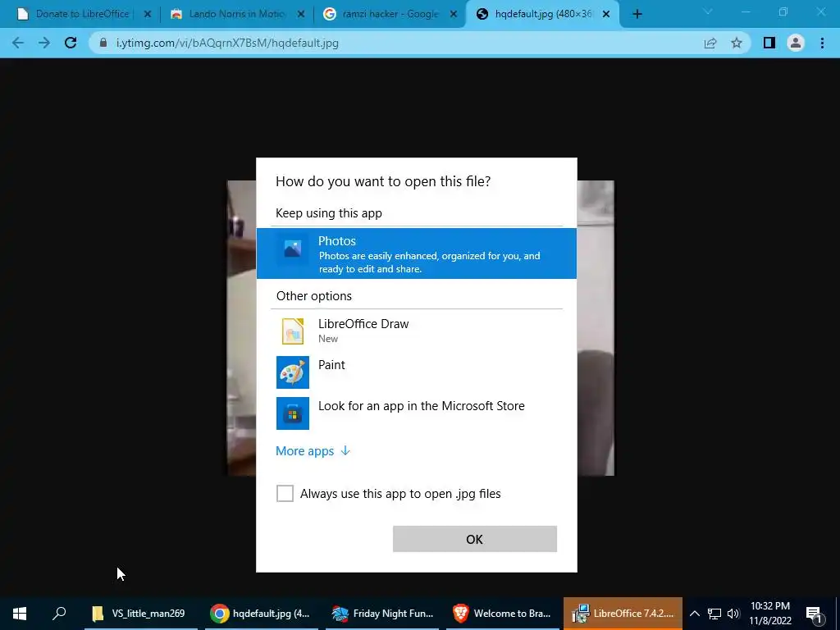
Task: Open the VS_little_man269 folder taskbar item
Action: [140, 614]
